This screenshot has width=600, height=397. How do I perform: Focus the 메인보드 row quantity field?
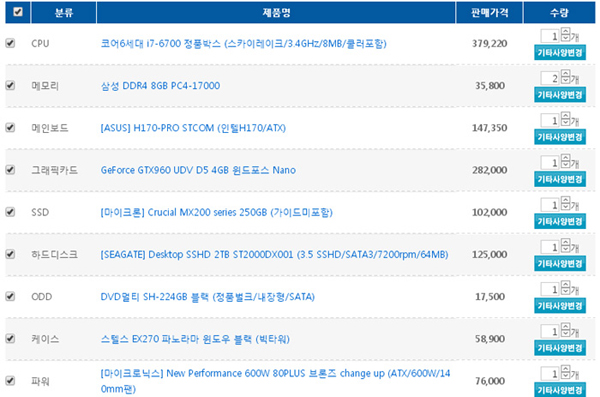tap(550, 120)
